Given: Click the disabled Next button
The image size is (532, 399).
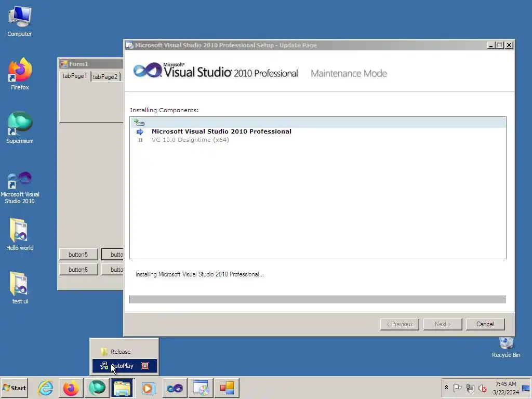Looking at the screenshot, I should click(443, 324).
